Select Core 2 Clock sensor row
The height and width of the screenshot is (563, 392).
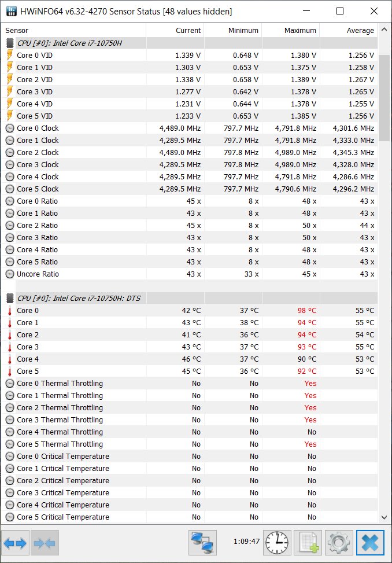(x=190, y=153)
